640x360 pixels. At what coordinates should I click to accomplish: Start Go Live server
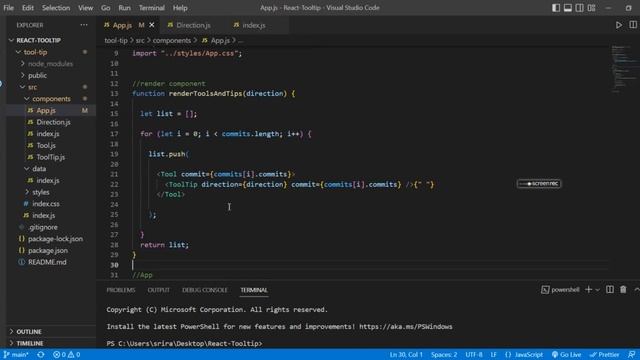tap(566, 354)
